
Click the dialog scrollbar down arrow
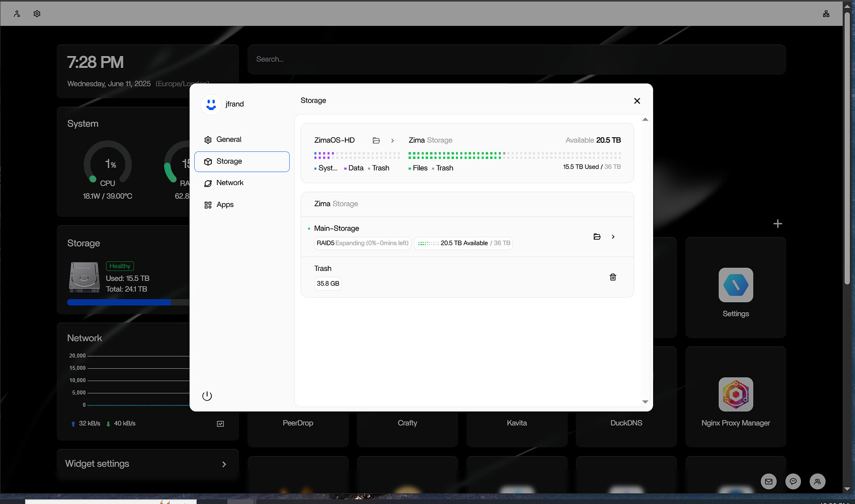pos(645,401)
